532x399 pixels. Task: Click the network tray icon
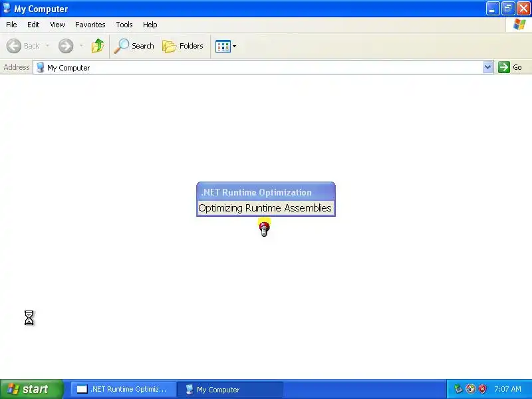[x=458, y=389]
